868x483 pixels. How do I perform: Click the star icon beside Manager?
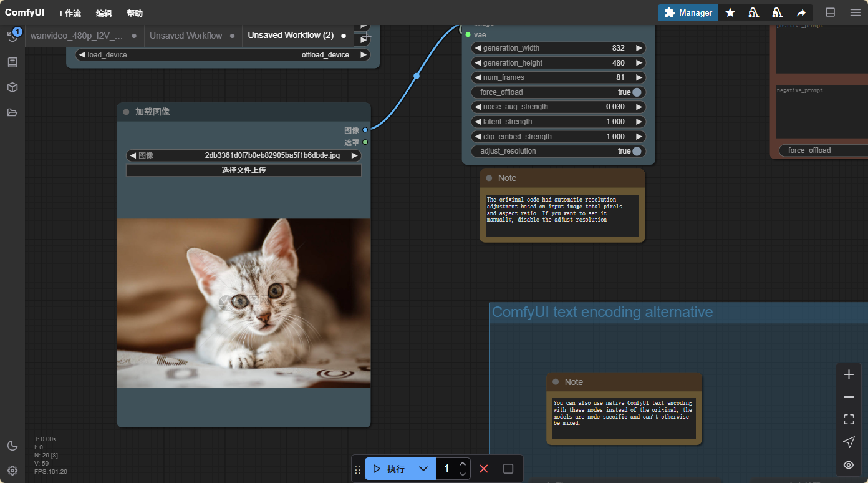click(730, 12)
